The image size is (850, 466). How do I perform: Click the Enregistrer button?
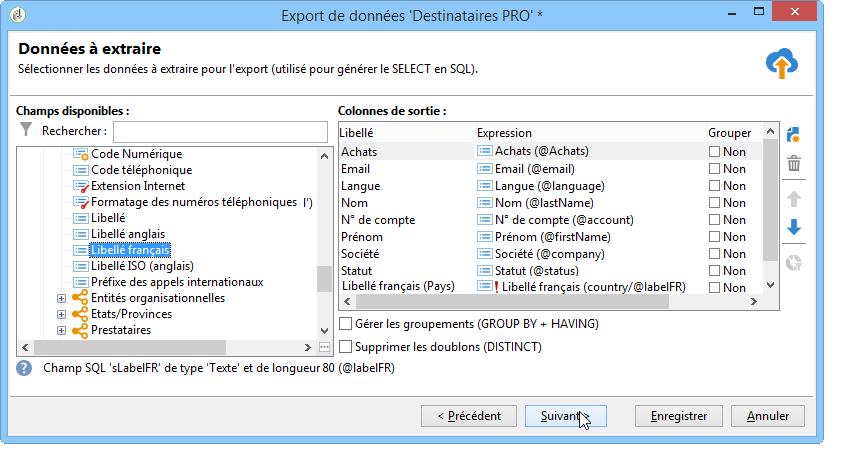coord(679,416)
